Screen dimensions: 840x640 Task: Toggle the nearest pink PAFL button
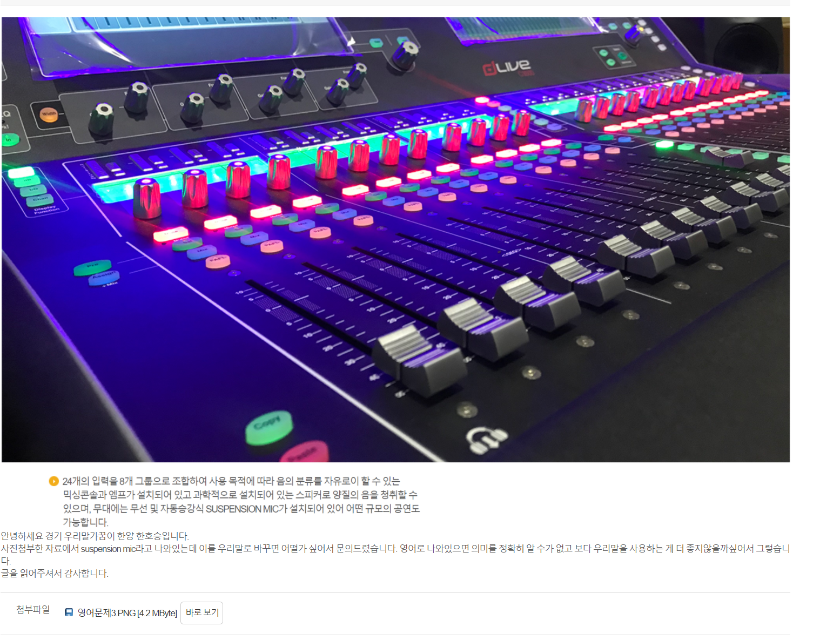coord(218,261)
